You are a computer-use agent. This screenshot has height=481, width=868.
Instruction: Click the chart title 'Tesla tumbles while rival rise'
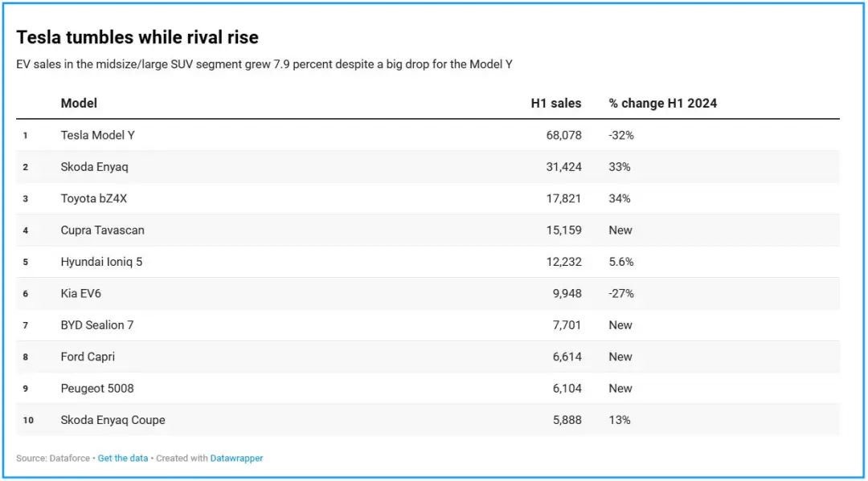coord(137,38)
